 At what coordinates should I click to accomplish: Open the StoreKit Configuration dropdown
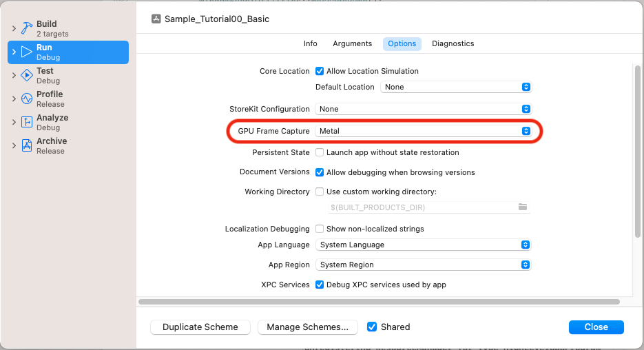(x=423, y=109)
